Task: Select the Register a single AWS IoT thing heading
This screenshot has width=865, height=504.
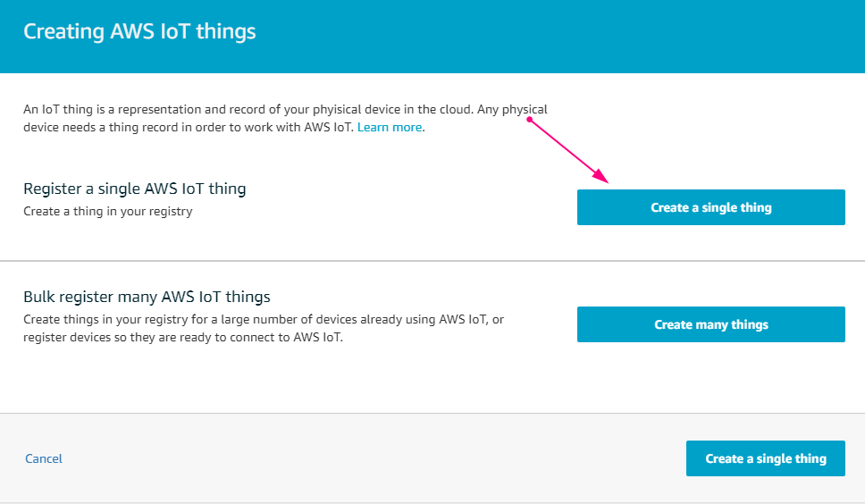Action: [135, 189]
